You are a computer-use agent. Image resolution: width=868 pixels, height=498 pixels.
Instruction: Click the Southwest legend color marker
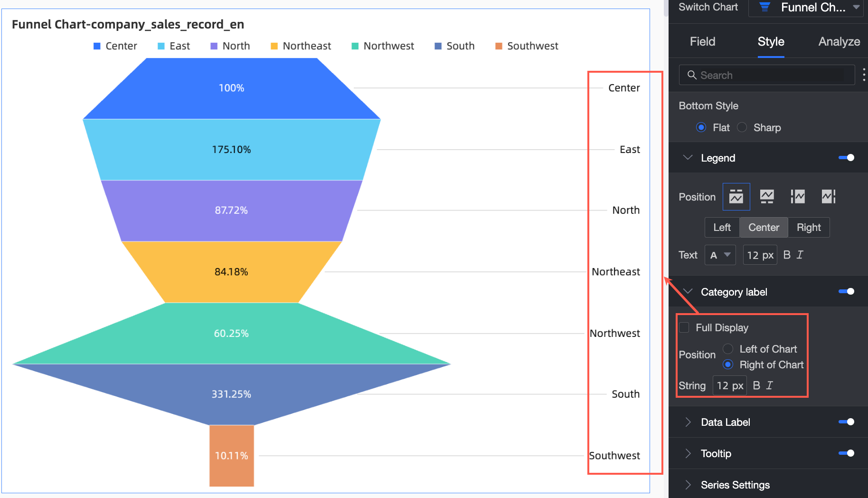click(x=499, y=46)
